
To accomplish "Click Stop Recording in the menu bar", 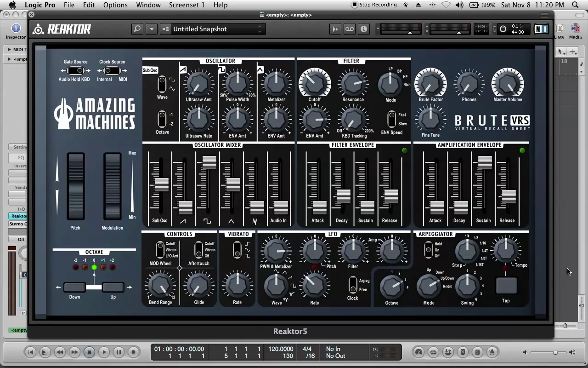I will [x=374, y=5].
